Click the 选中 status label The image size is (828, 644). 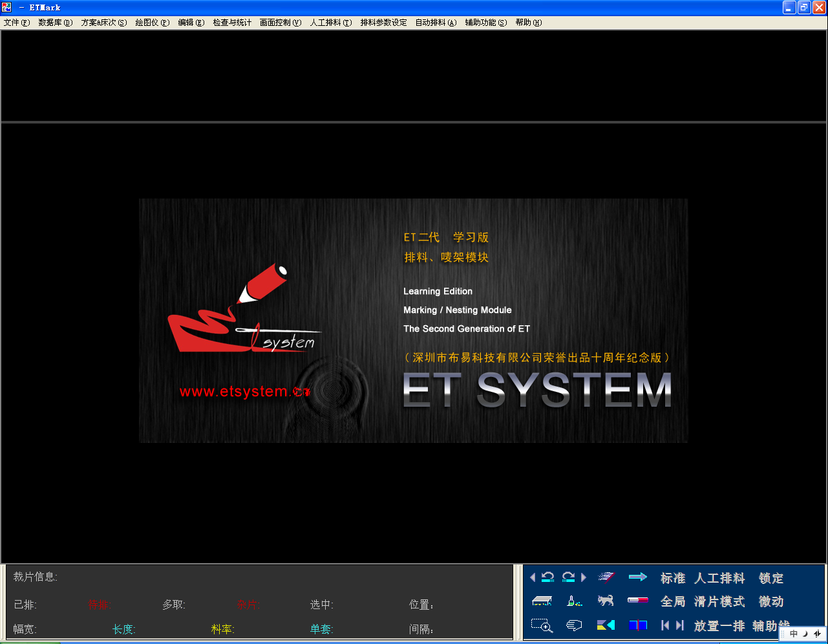[x=322, y=605]
